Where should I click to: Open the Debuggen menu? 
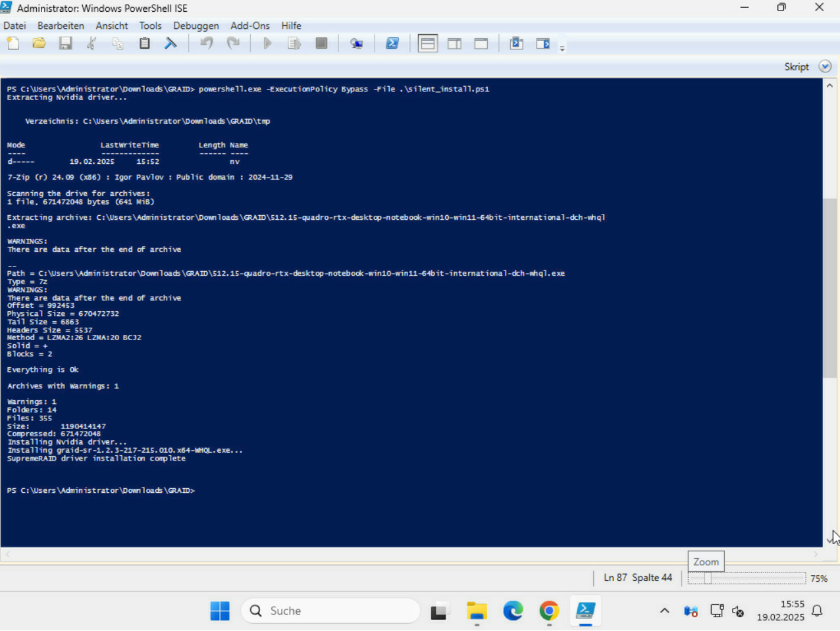pyautogui.click(x=196, y=26)
